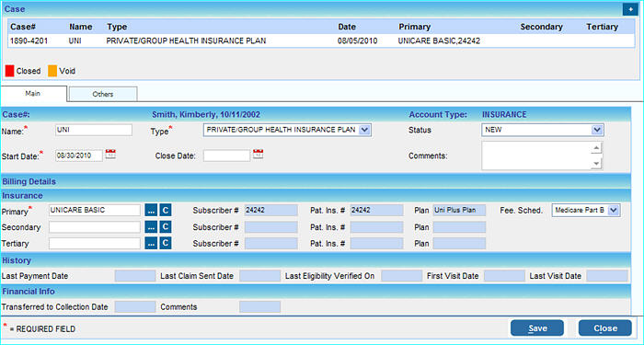This screenshot has width=644, height=345.
Task: Click the plus icon in Case header
Action: click(630, 9)
